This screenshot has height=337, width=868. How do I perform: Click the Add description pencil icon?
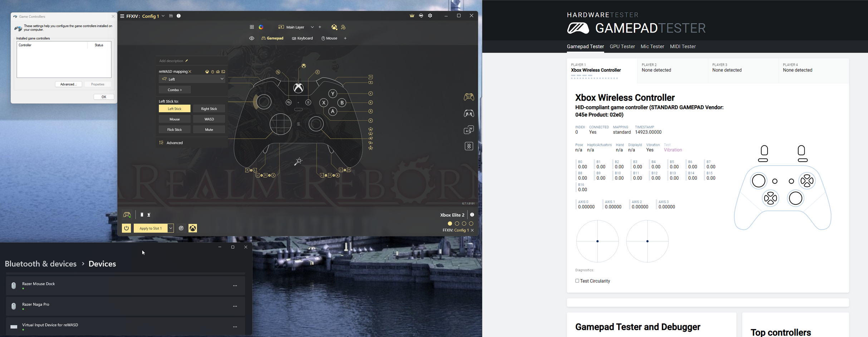(186, 61)
